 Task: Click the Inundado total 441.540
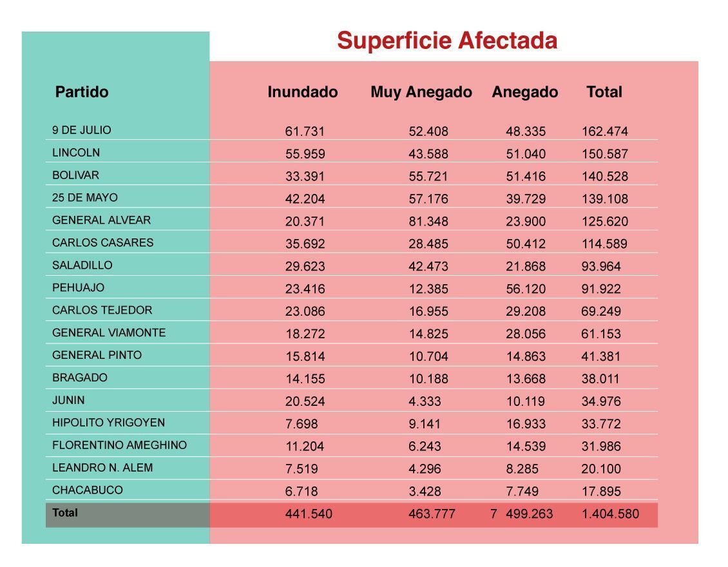point(309,514)
